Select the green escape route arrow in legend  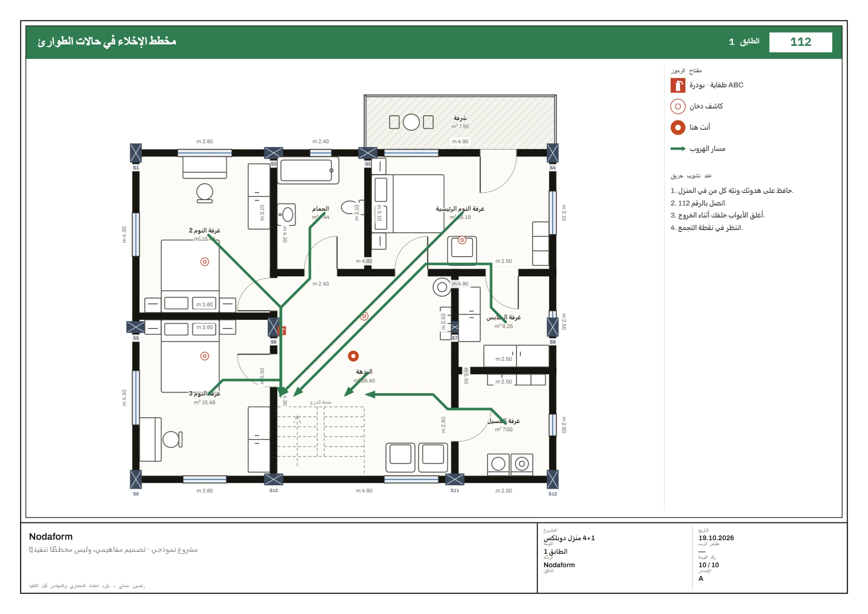[678, 149]
